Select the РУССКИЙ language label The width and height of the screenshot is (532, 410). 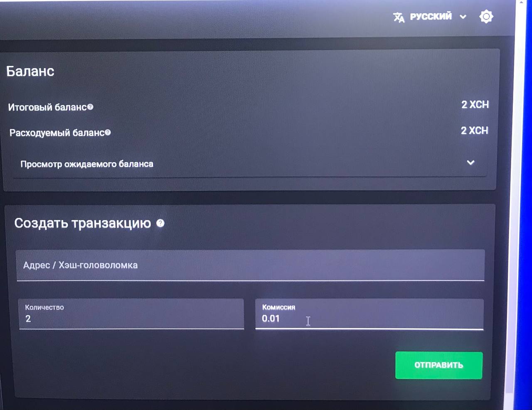click(x=431, y=17)
